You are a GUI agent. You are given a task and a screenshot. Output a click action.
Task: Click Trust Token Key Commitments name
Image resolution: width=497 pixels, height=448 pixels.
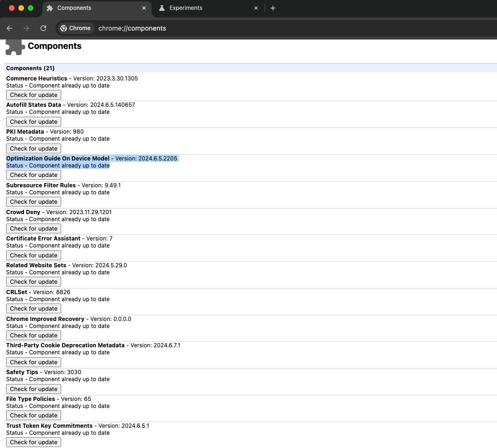coord(49,425)
